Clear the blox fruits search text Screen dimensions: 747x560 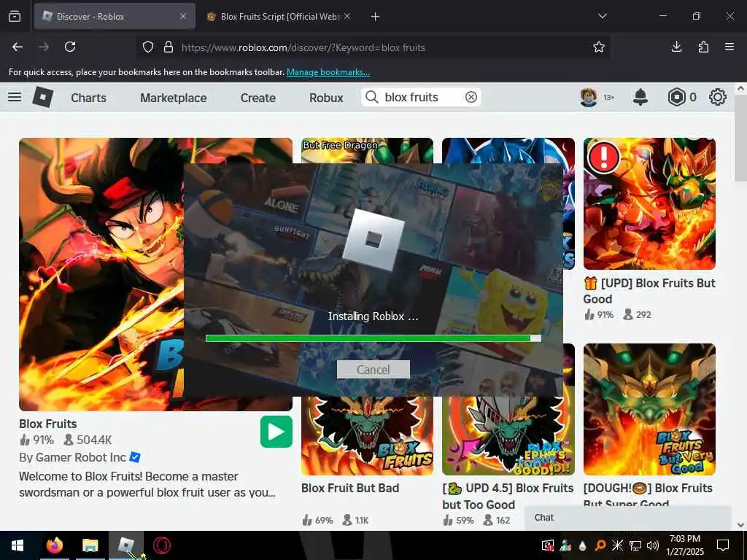click(471, 97)
